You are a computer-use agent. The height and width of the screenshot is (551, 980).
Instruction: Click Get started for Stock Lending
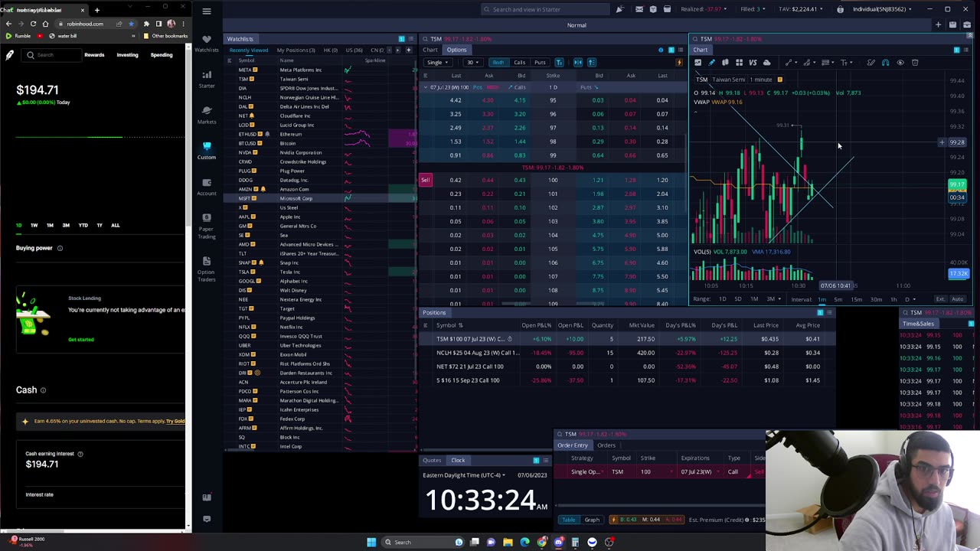coord(81,339)
